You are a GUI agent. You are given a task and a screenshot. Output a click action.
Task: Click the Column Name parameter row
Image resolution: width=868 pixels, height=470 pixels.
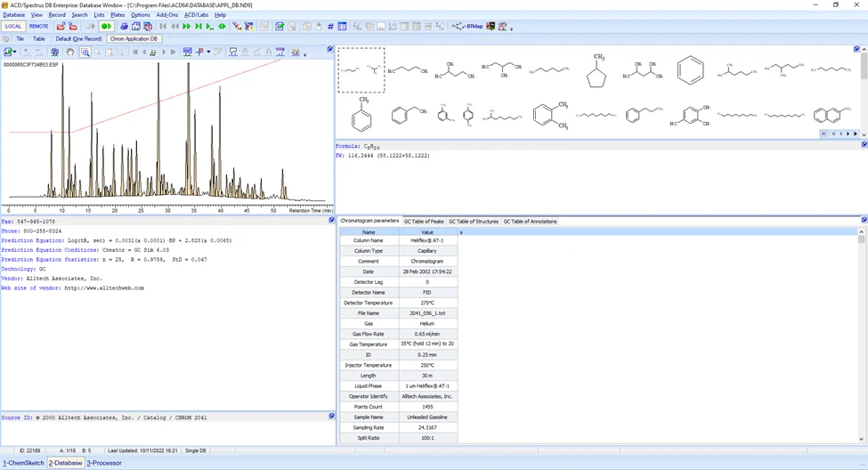[399, 240]
